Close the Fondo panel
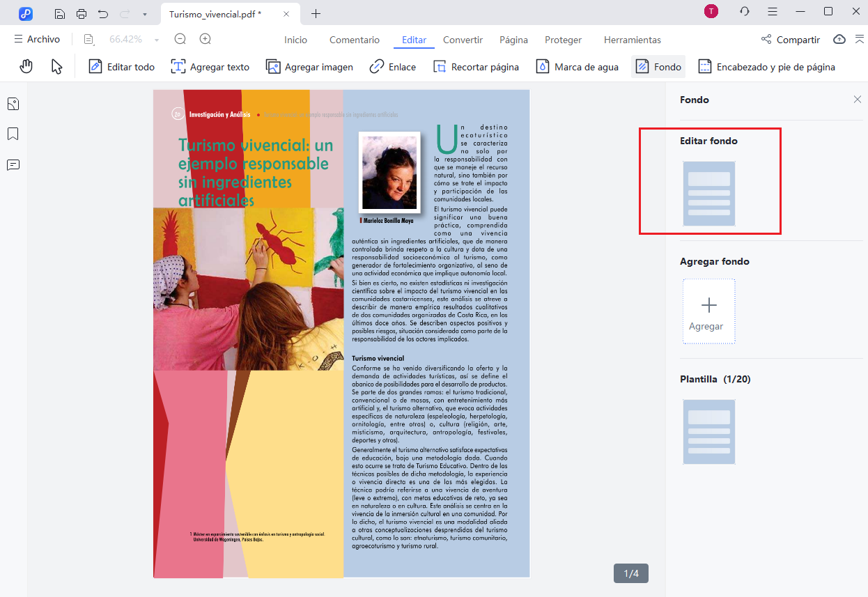 click(859, 100)
